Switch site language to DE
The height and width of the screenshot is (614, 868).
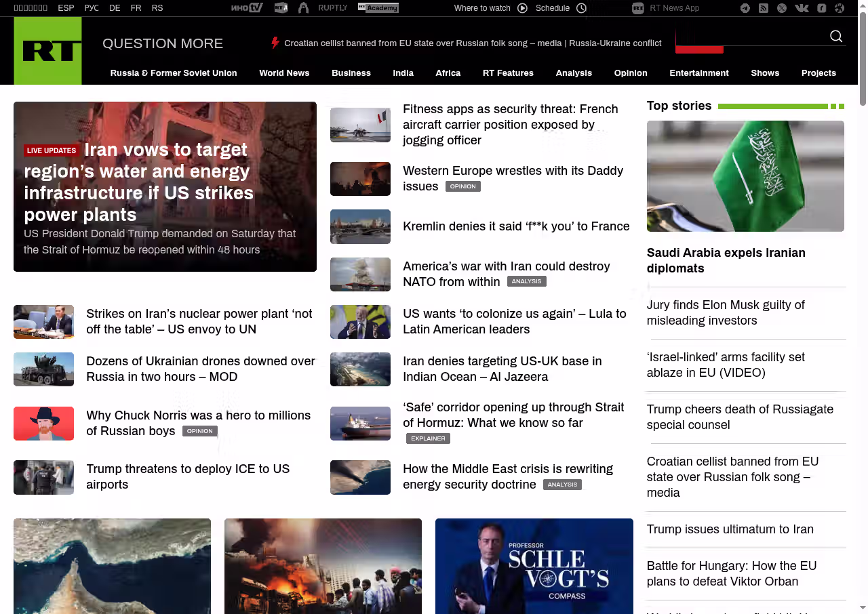[x=115, y=8]
